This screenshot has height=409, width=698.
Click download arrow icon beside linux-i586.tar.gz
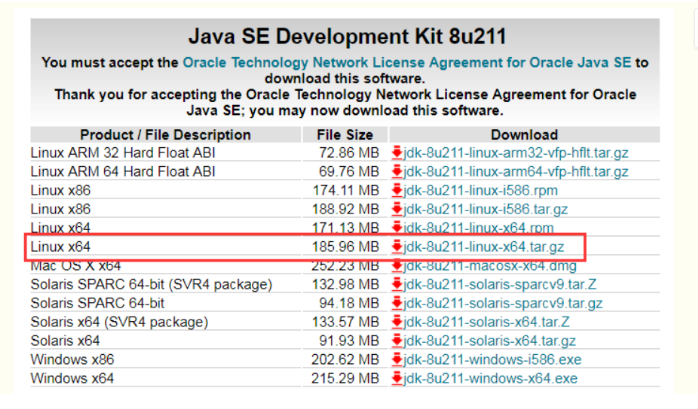[397, 209]
